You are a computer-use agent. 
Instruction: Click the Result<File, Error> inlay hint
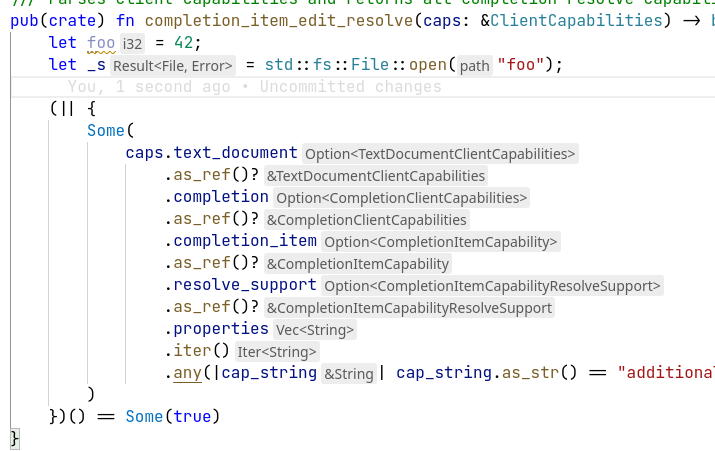point(173,66)
